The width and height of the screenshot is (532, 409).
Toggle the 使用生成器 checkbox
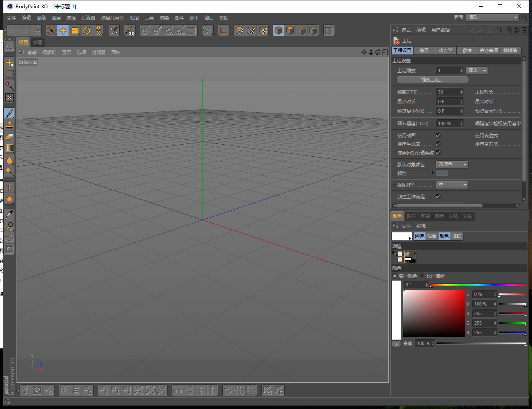click(438, 144)
